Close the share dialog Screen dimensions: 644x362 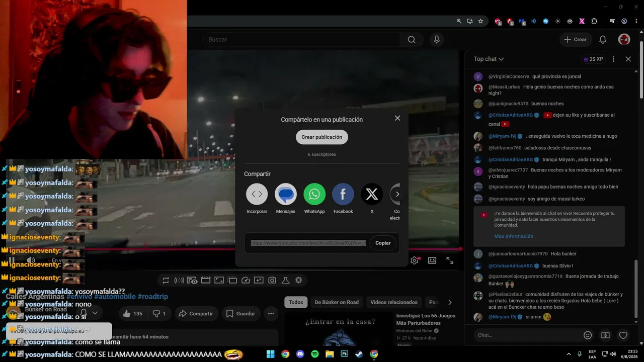(397, 118)
